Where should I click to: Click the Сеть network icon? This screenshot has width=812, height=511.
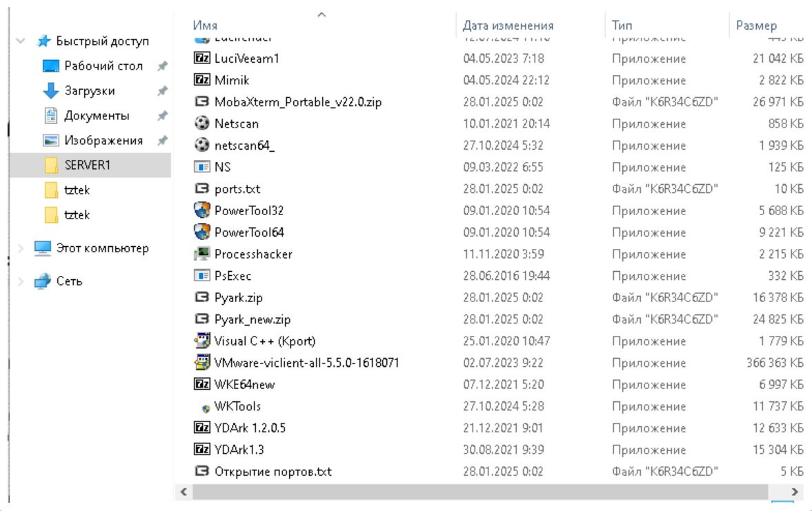43,281
